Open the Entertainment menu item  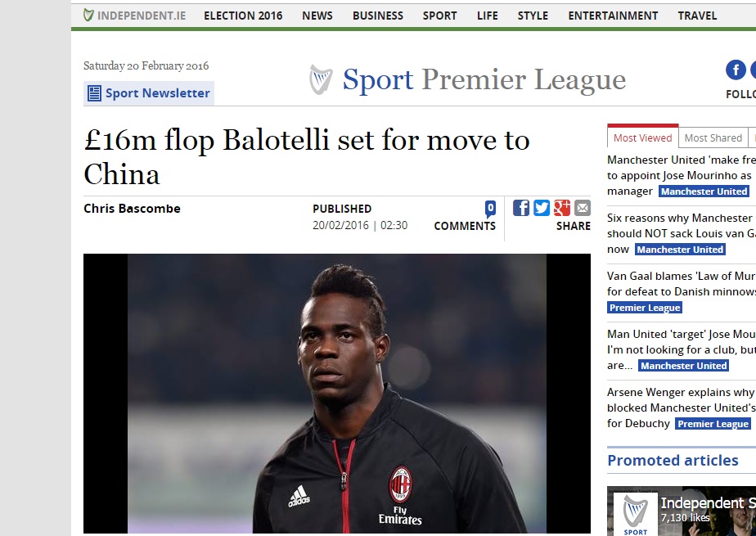613,16
